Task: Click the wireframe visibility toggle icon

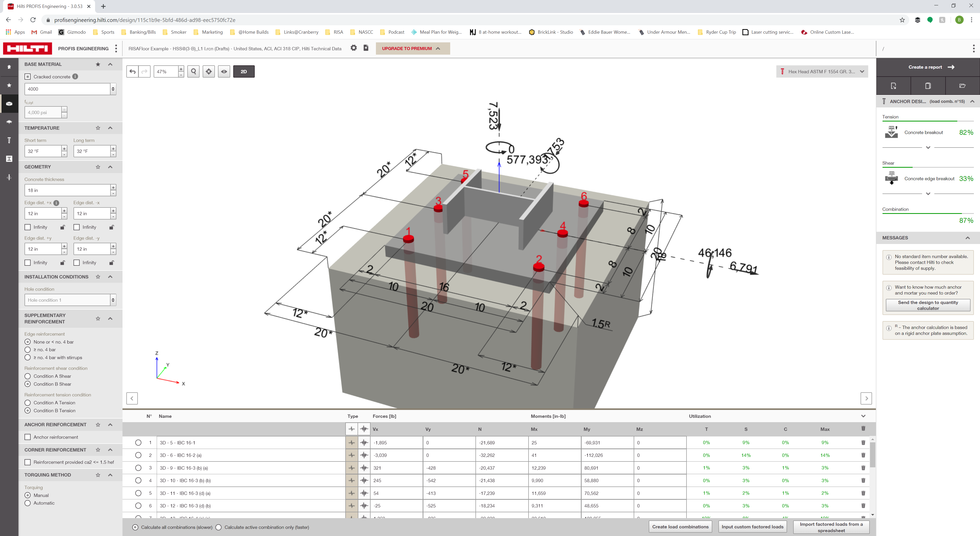Action: coord(224,71)
